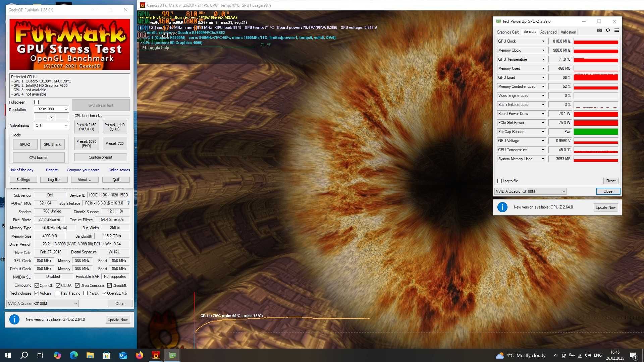Check the Log to file option
This screenshot has width=644, height=362.
pos(499,181)
